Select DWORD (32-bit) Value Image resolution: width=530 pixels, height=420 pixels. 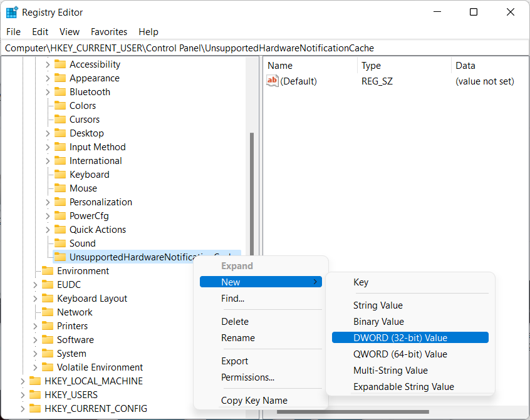410,337
